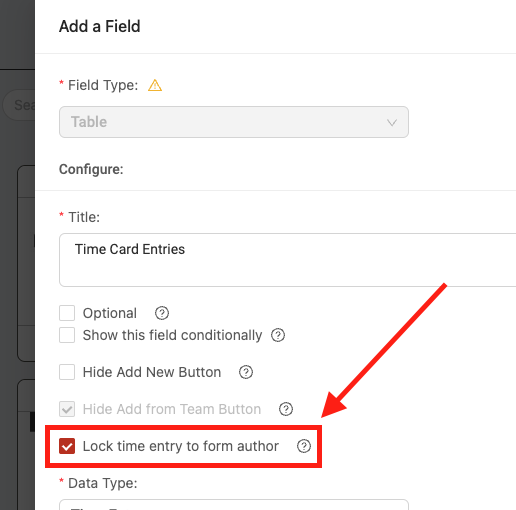Click the chevron arrow in Field Type dropdown
The width and height of the screenshot is (516, 510).
coord(392,122)
